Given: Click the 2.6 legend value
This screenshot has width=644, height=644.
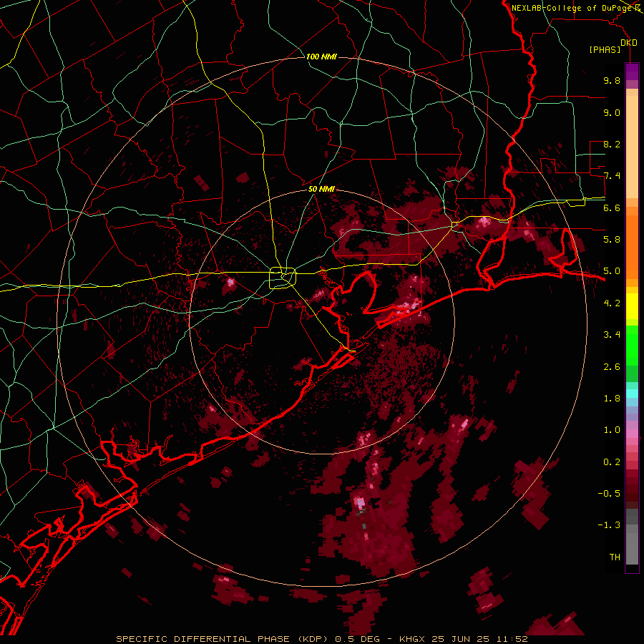Looking at the screenshot, I should pos(612,367).
